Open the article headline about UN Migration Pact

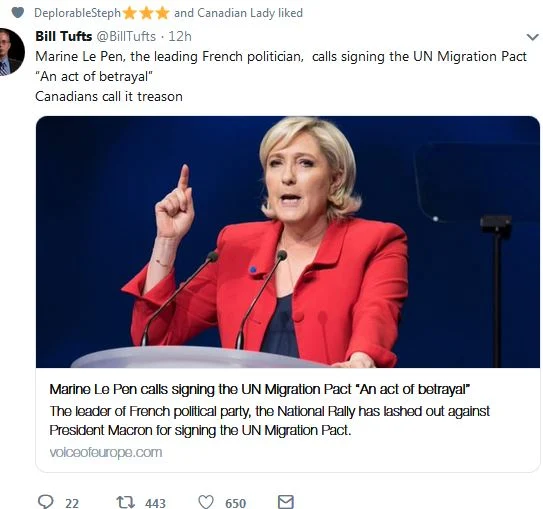pyautogui.click(x=260, y=390)
